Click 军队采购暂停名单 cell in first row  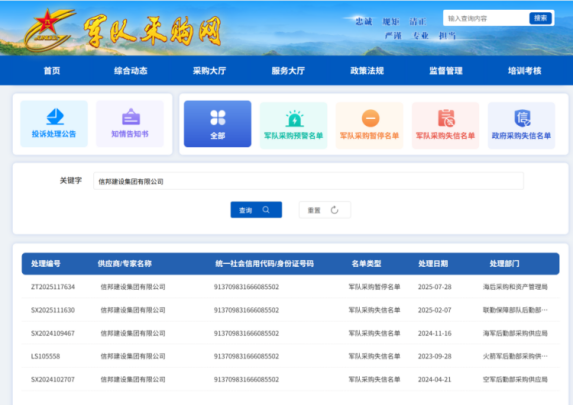[x=374, y=287]
